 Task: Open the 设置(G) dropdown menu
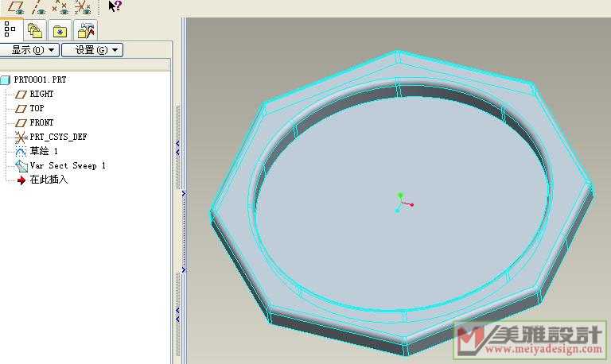point(92,50)
